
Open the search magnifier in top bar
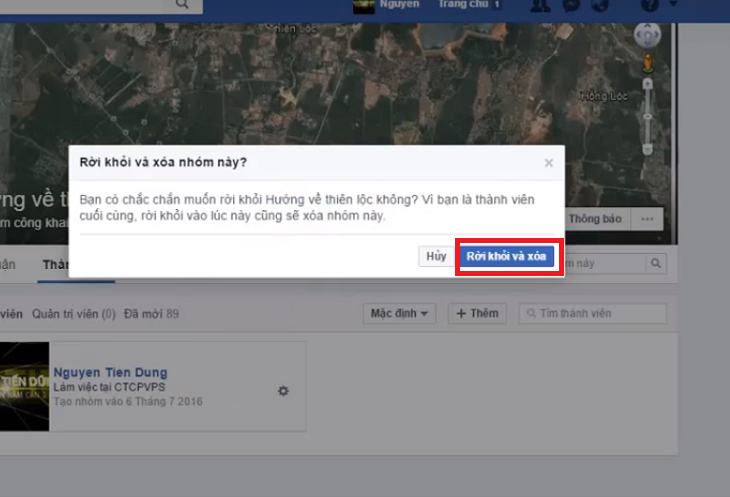[x=182, y=4]
